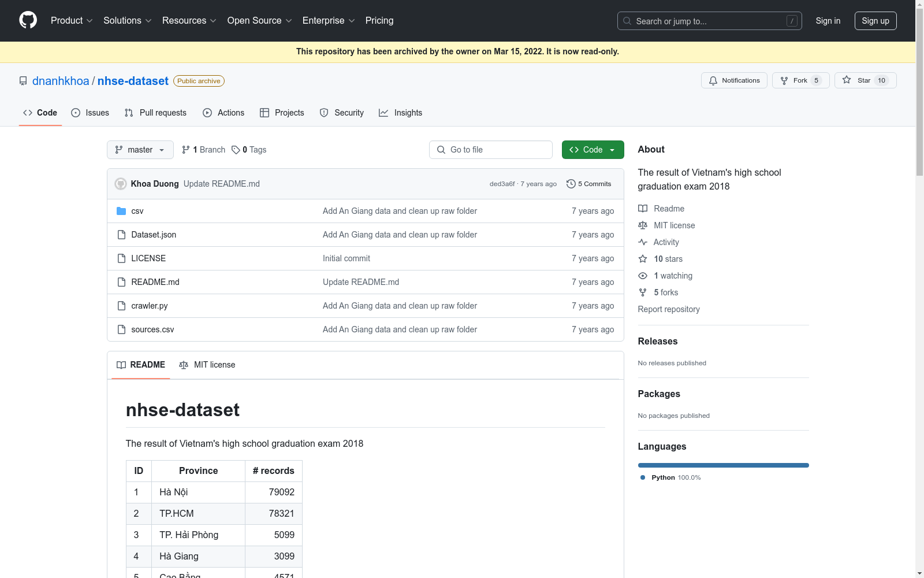Open the Pricing page

pyautogui.click(x=379, y=21)
